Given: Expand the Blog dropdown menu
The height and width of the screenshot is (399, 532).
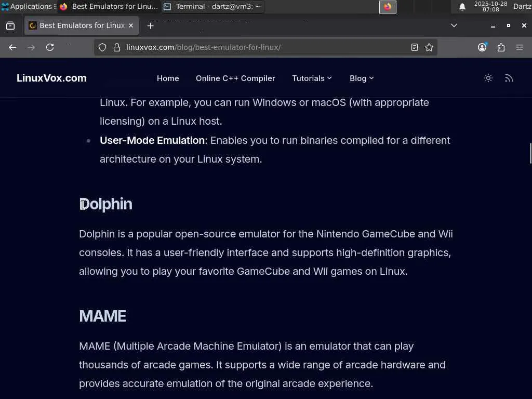Looking at the screenshot, I should pyautogui.click(x=362, y=78).
